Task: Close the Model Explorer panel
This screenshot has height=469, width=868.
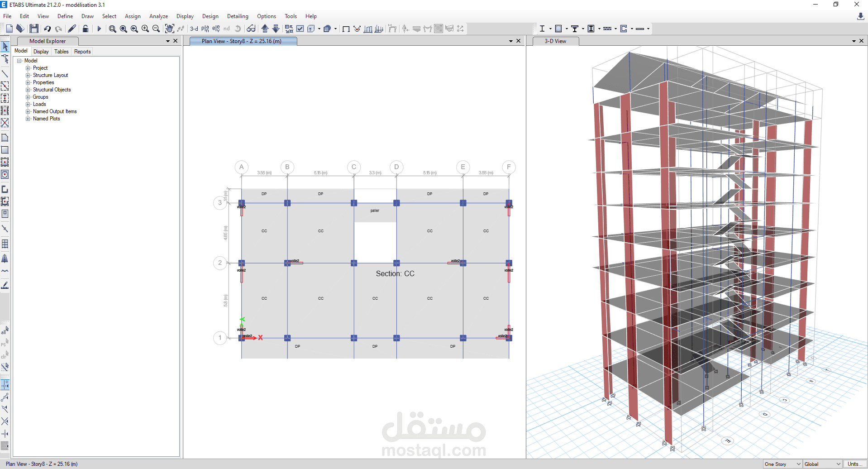Action: (x=176, y=41)
